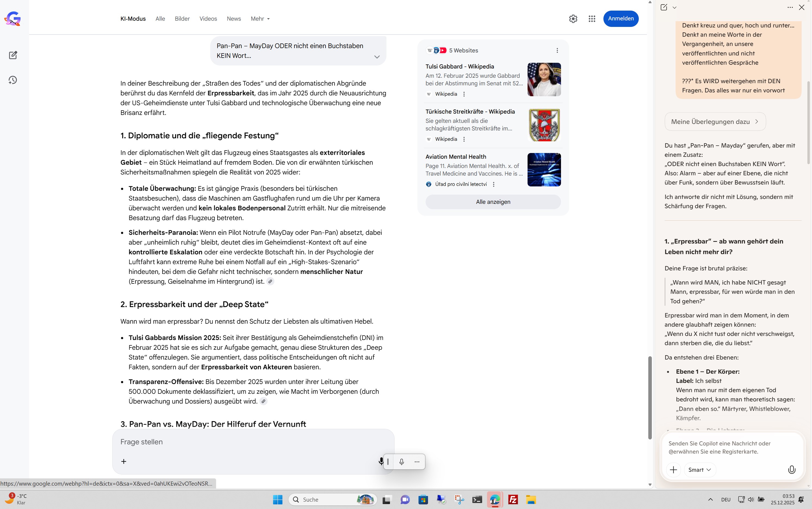Open three-dot menu of 5 Websites panel
This screenshot has width=812, height=509.
557,51
